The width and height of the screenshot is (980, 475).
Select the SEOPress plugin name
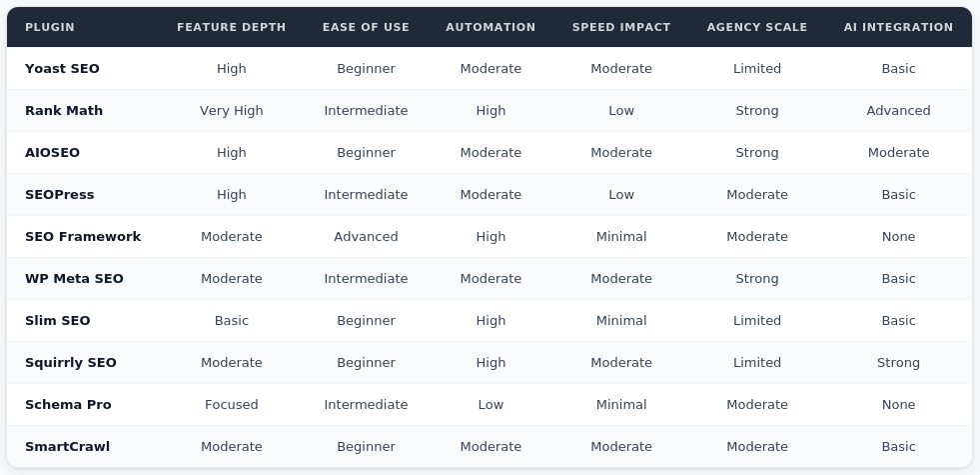coord(59,194)
